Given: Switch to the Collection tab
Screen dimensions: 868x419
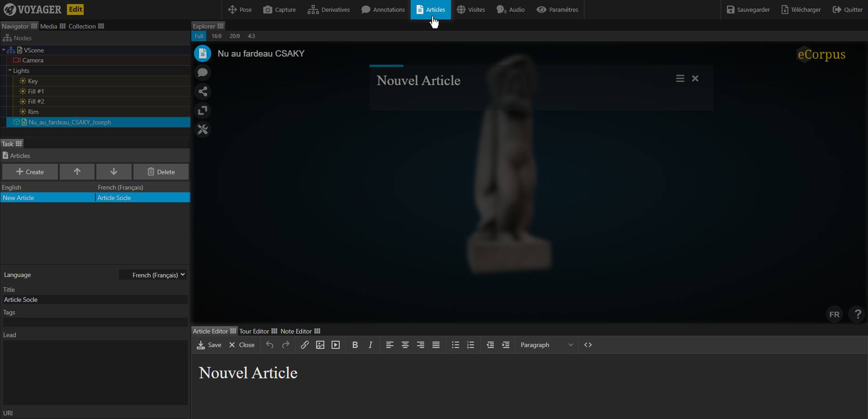Looking at the screenshot, I should coord(86,26).
